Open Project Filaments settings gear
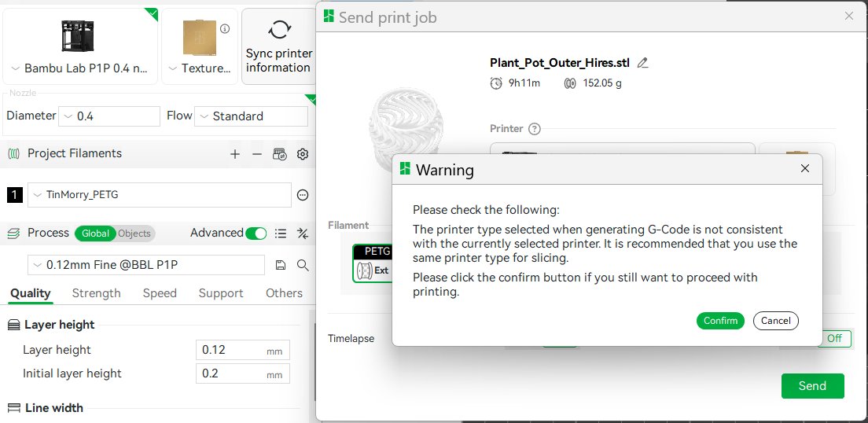Image resolution: width=868 pixels, height=423 pixels. coord(302,154)
